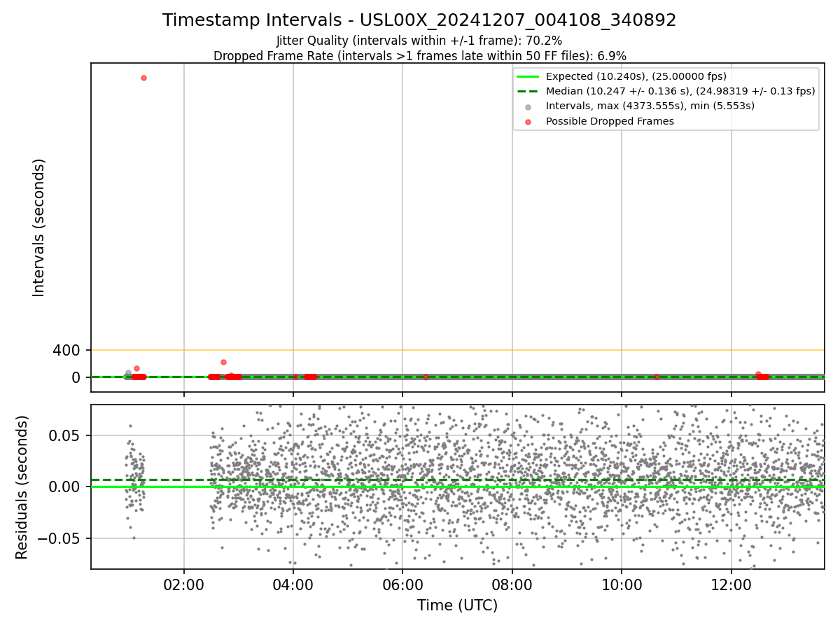Click the 08:00 time tick label

click(512, 584)
